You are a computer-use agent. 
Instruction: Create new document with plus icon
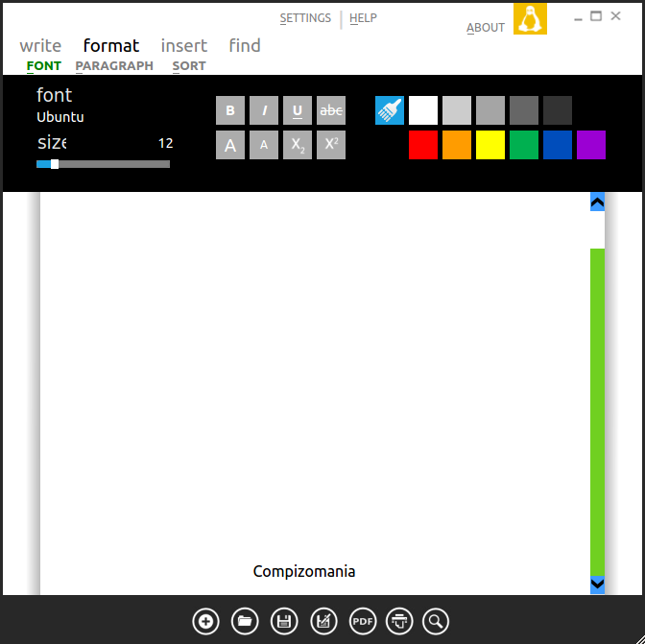(x=205, y=621)
